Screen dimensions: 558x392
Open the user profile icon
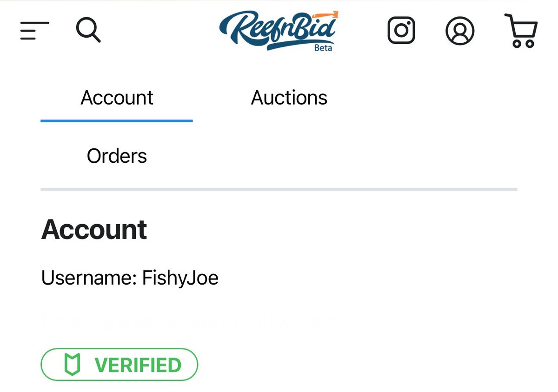[460, 31]
